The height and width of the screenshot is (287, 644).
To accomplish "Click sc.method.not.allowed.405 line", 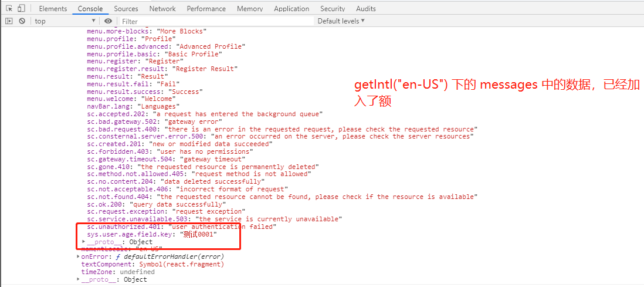I will click(199, 174).
